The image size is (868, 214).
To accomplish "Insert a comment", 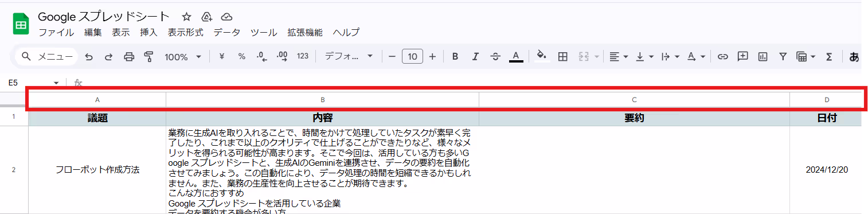I will click(742, 56).
